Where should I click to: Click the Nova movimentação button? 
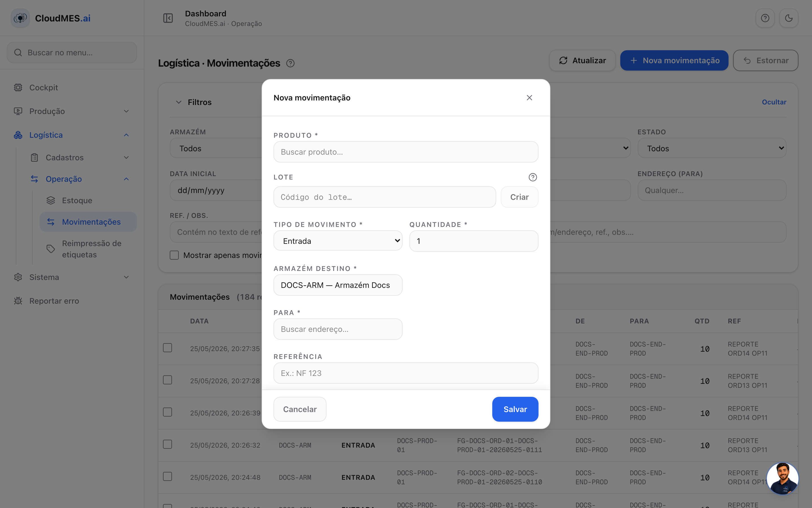point(674,60)
